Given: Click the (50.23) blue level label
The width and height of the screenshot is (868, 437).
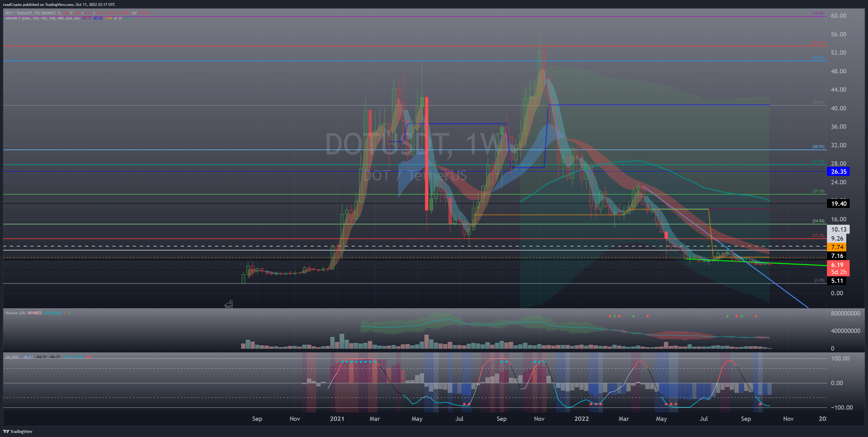Looking at the screenshot, I should pos(819,58).
